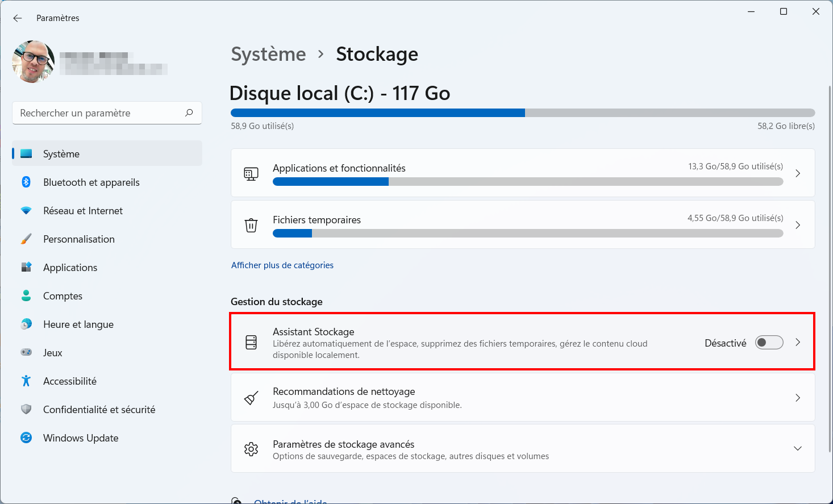833x504 pixels.
Task: Click the Fichiers temporaires trash icon
Action: coord(251,225)
